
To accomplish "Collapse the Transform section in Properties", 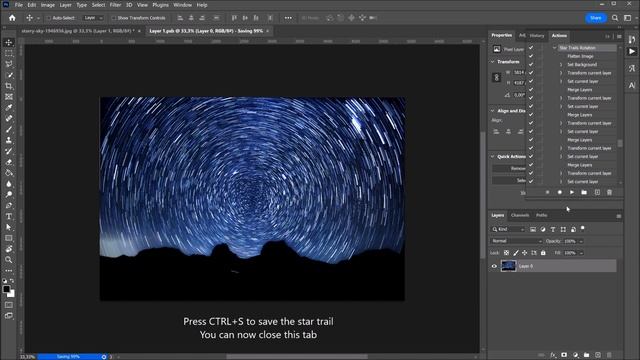I will coord(493,62).
